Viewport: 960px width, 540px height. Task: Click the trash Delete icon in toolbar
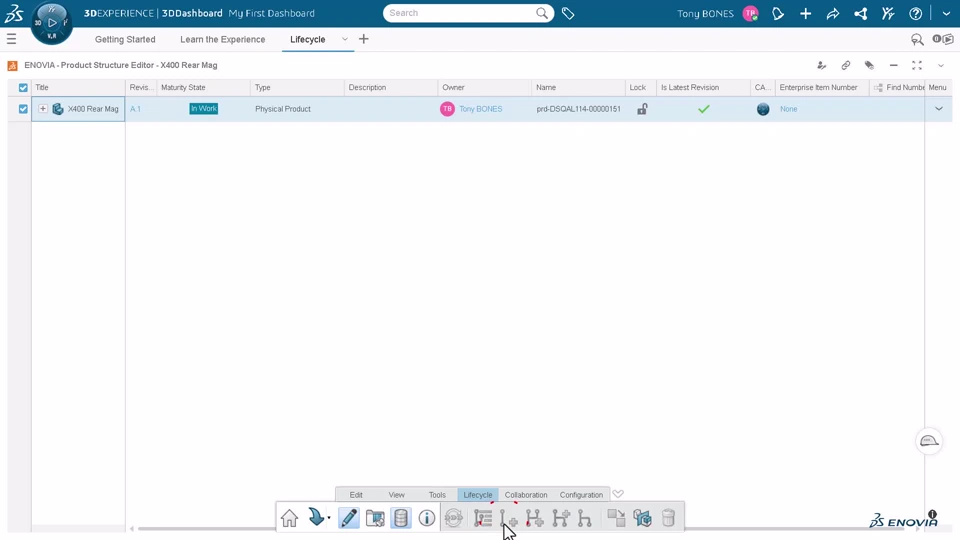669,518
